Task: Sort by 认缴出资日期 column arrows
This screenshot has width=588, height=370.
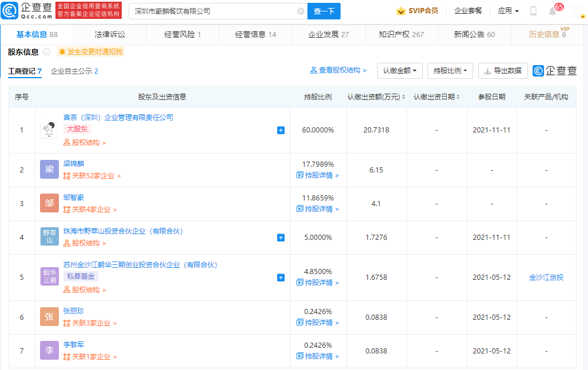Action: click(458, 97)
